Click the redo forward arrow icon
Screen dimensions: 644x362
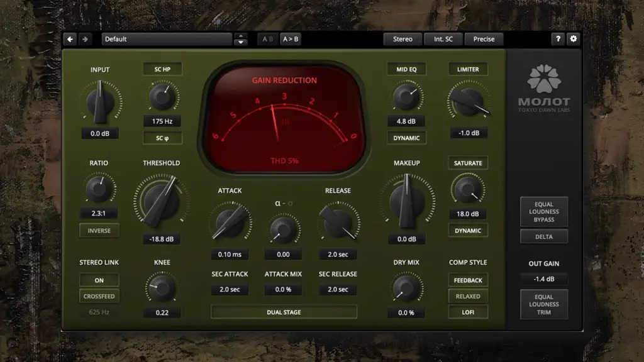click(x=85, y=39)
